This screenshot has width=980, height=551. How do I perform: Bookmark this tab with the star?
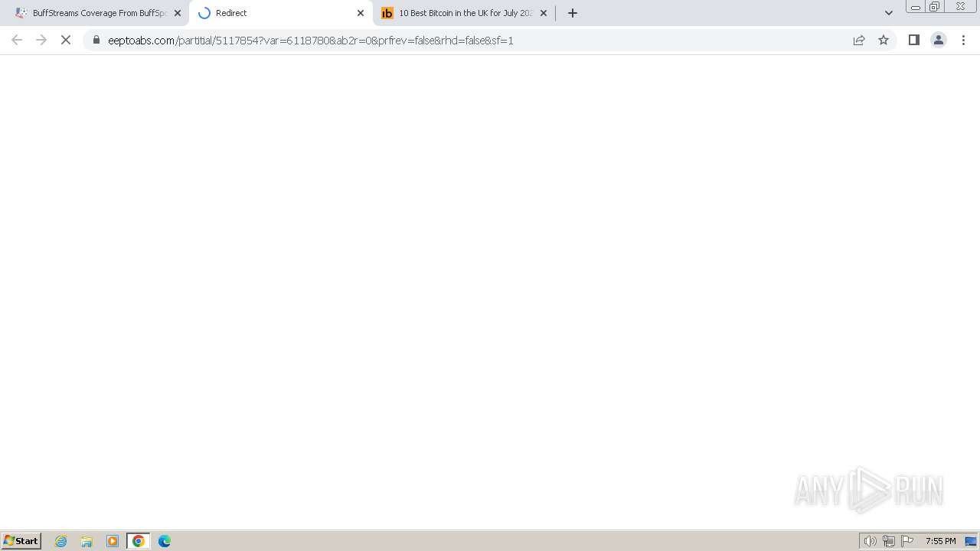pyautogui.click(x=884, y=40)
